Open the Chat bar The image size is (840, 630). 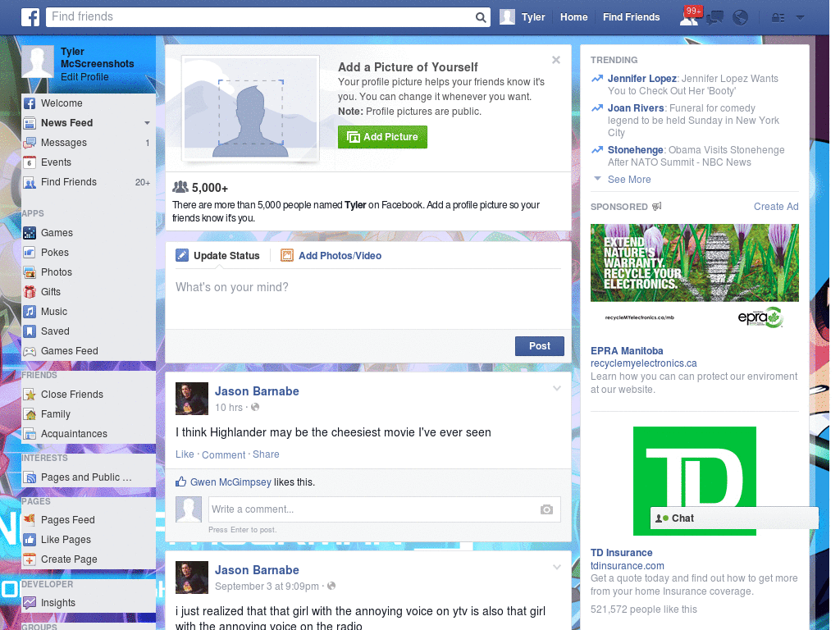[734, 518]
